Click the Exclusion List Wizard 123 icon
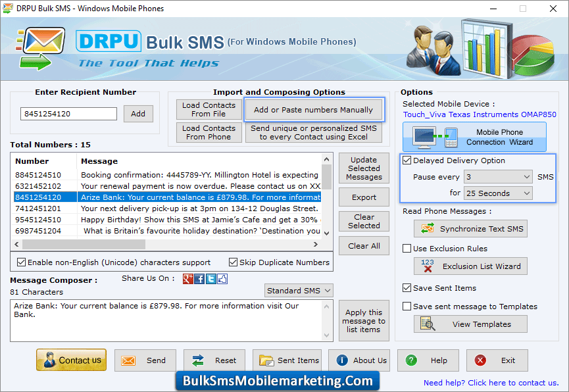This screenshot has width=569, height=392. click(x=428, y=266)
